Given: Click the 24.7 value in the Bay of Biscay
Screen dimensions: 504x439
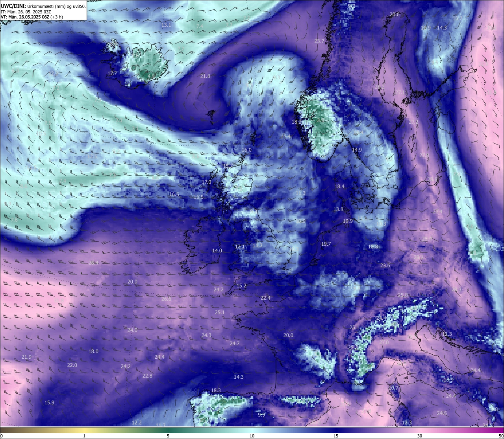Looking at the screenshot, I should pyautogui.click(x=235, y=344).
